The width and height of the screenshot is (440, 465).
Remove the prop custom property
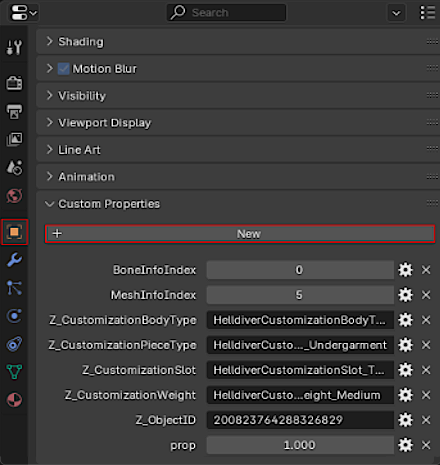426,445
